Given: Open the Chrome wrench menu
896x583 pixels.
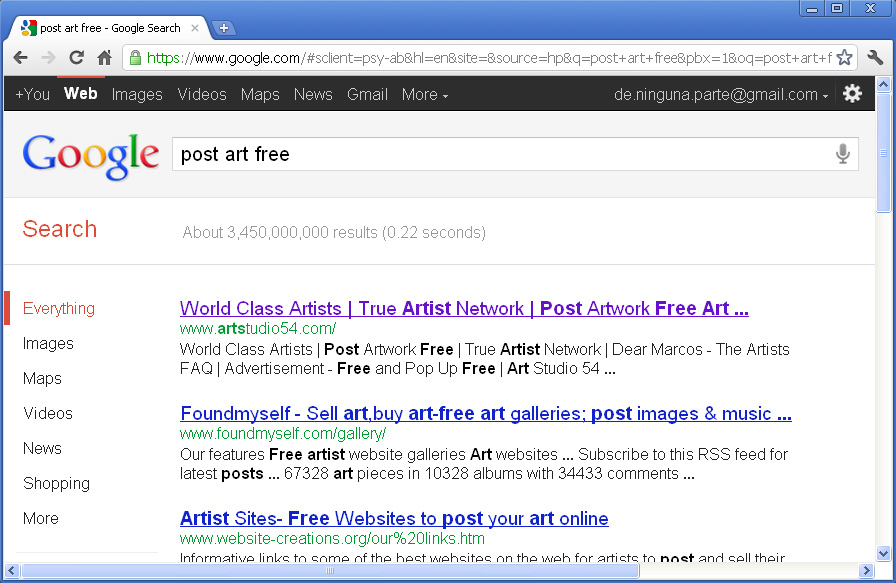Looking at the screenshot, I should 875,58.
